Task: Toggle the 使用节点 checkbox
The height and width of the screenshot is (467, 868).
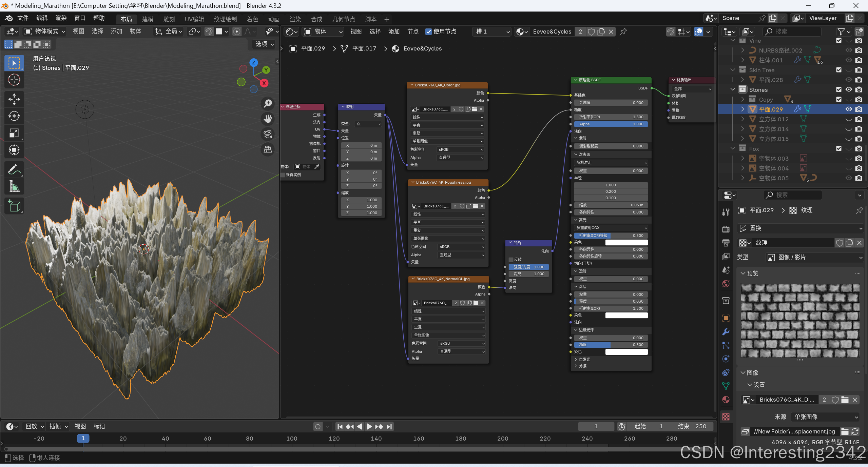Action: point(429,32)
